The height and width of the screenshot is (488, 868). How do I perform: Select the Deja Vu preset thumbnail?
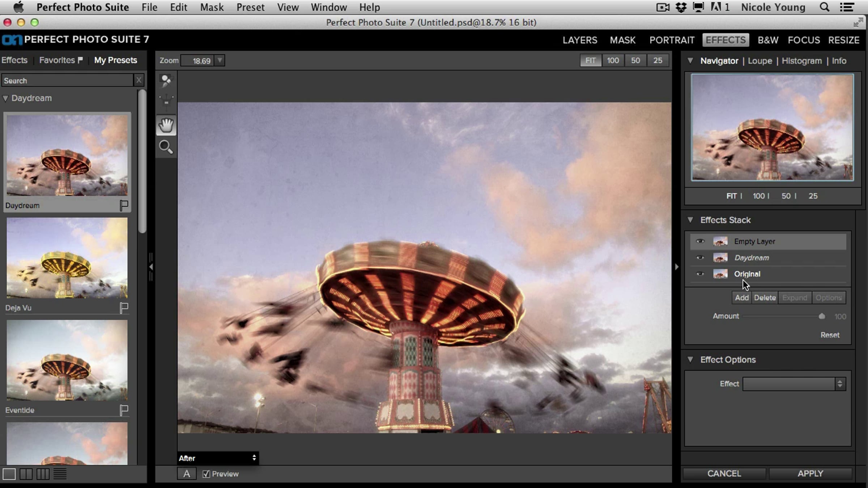(67, 258)
